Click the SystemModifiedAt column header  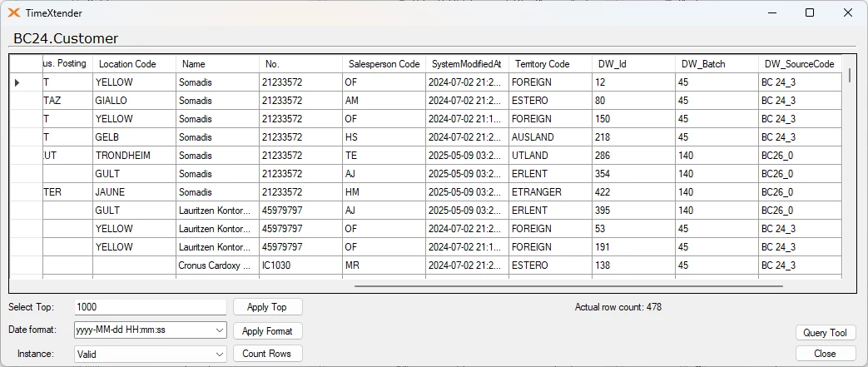pos(467,63)
